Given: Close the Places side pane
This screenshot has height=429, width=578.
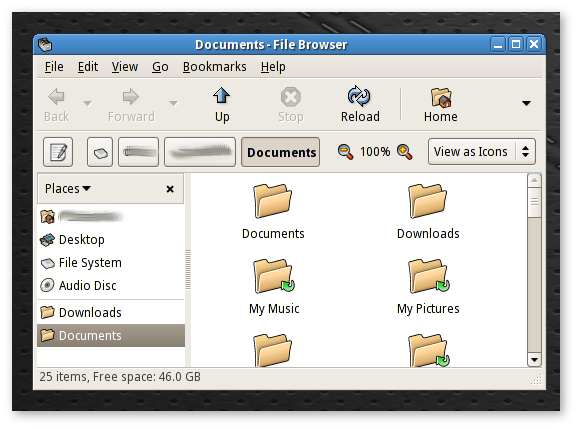Looking at the screenshot, I should tap(170, 189).
